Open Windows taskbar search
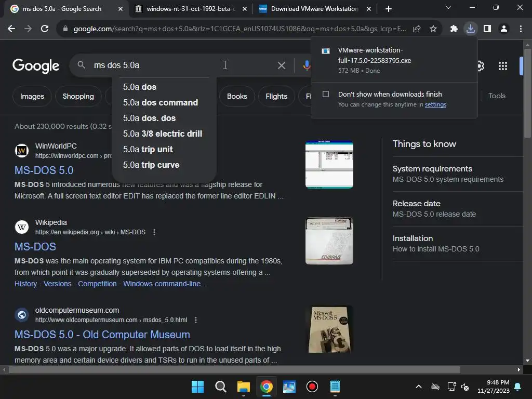Image resolution: width=532 pixels, height=399 pixels. click(220, 387)
